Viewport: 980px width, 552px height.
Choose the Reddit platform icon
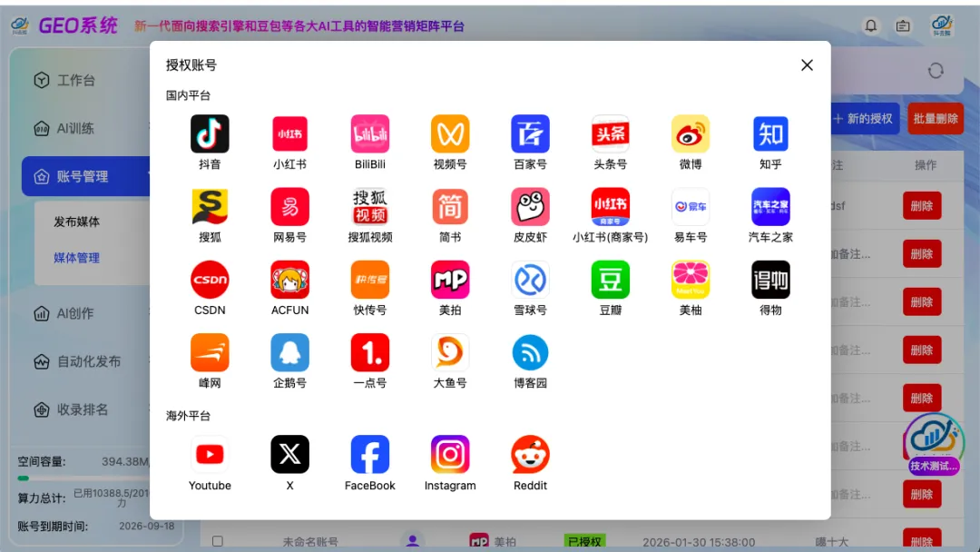click(x=530, y=455)
